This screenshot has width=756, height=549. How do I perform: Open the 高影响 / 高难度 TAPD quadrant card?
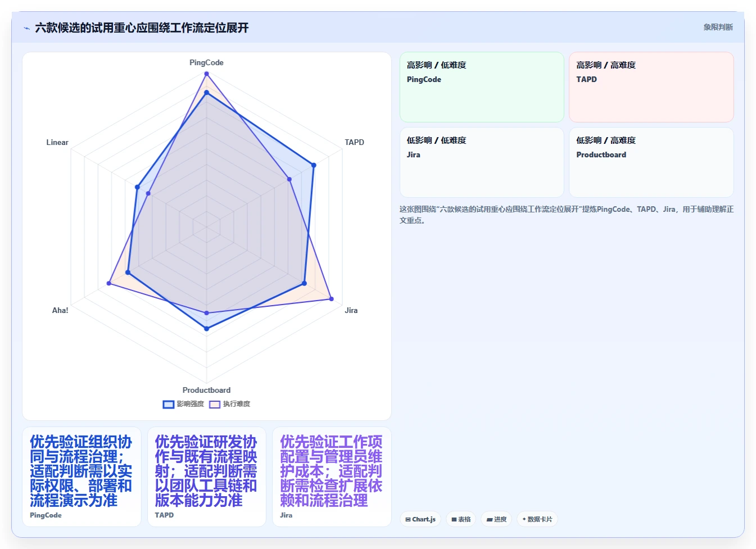[x=651, y=87]
